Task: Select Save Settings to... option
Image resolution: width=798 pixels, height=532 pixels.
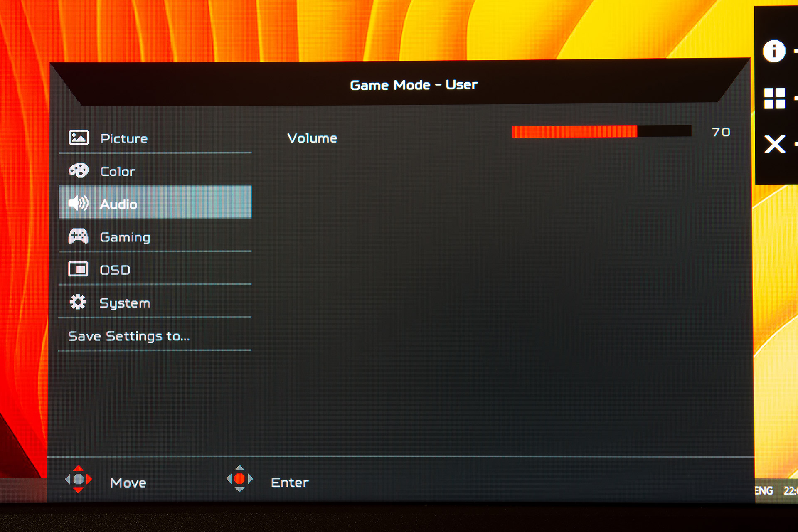Action: pyautogui.click(x=129, y=336)
